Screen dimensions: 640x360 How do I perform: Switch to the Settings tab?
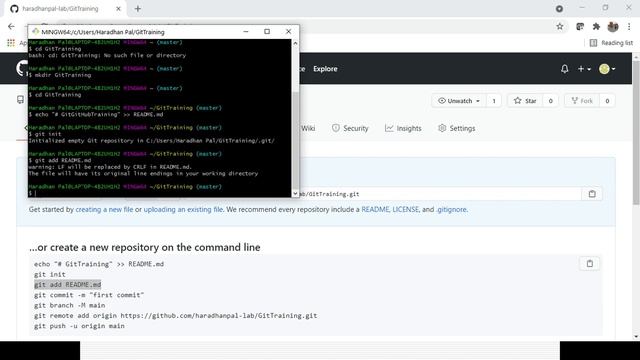point(456,129)
